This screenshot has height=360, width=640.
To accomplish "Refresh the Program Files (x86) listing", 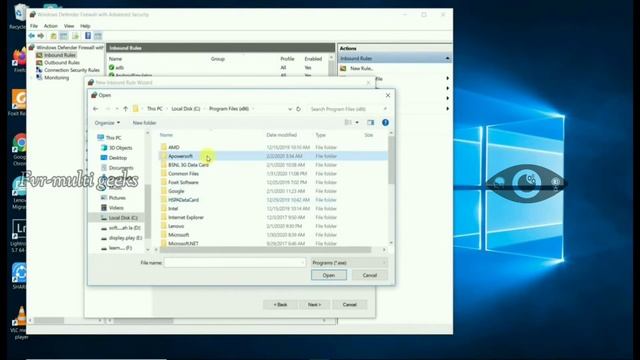I will tap(298, 109).
